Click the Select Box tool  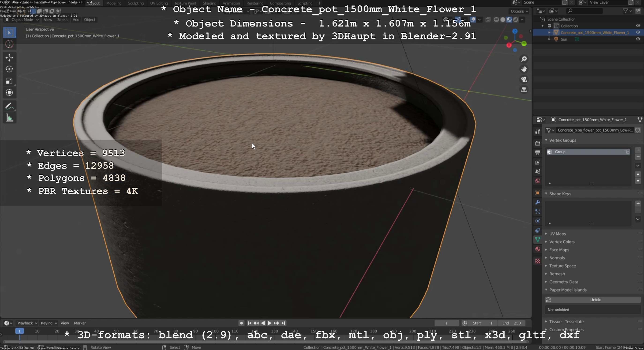tap(9, 33)
